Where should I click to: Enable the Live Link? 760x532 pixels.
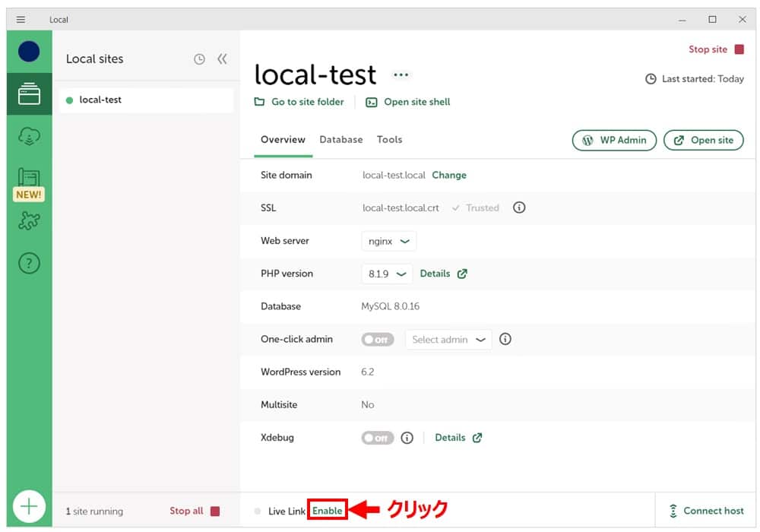pyautogui.click(x=327, y=511)
